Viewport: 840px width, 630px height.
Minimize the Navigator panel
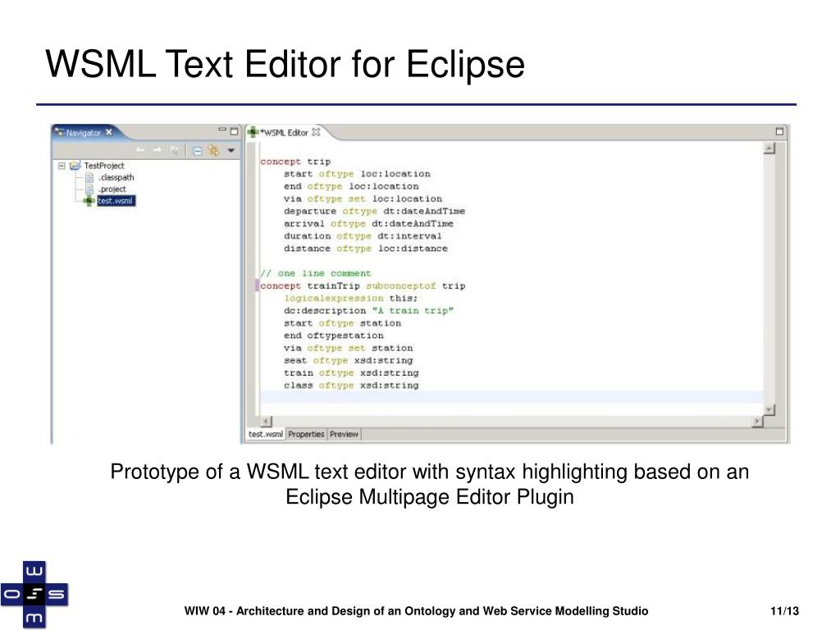[x=222, y=130]
